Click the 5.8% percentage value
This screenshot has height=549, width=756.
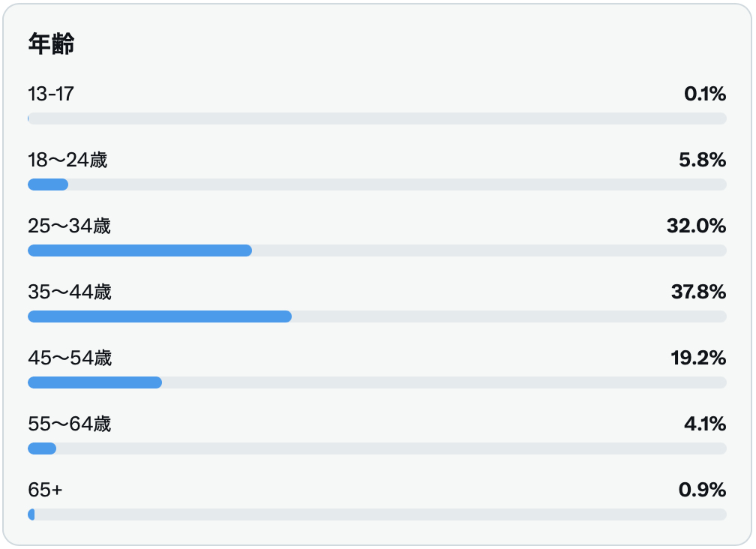(703, 160)
